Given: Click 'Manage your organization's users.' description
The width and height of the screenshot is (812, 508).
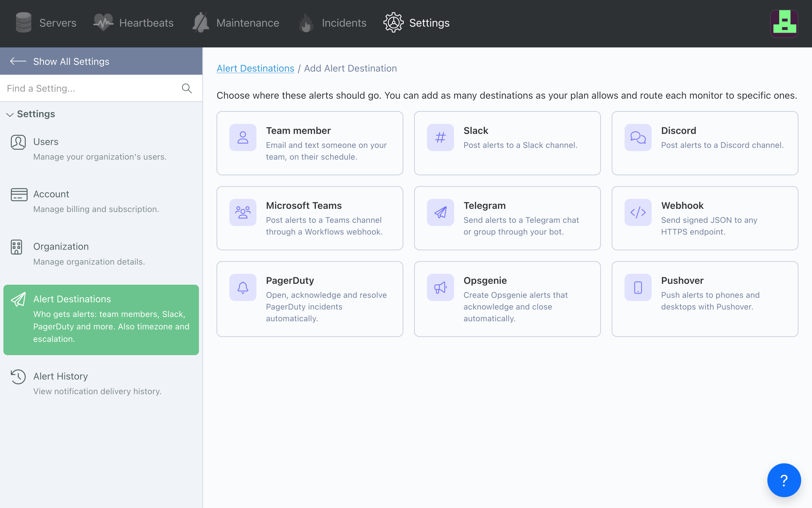Looking at the screenshot, I should click(100, 157).
